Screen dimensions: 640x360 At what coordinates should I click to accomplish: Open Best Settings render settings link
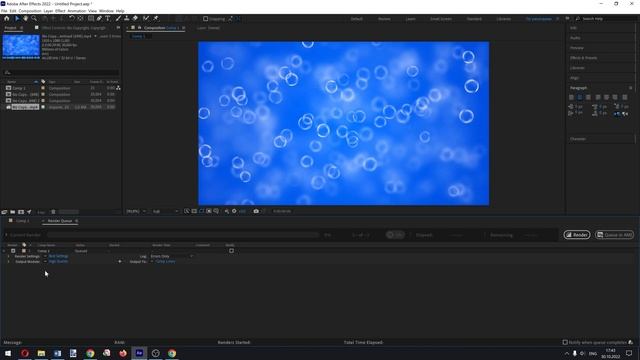click(x=58, y=256)
